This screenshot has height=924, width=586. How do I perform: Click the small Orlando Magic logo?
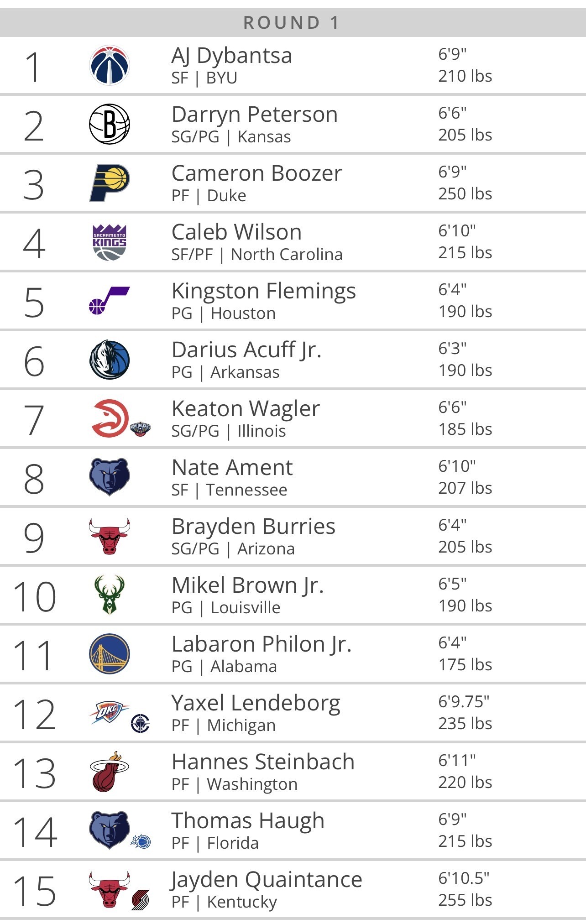coord(141,841)
